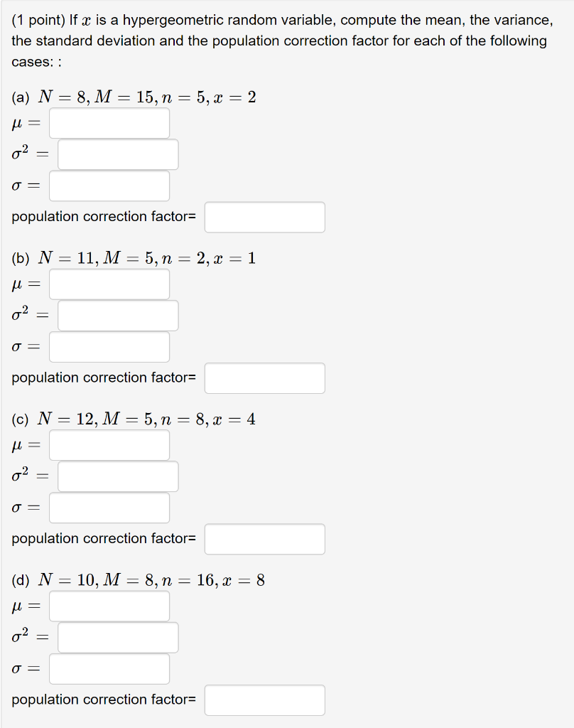Click the σ² answer field for part (b)
Image resolution: width=574 pixels, height=728 pixels.
(x=117, y=315)
